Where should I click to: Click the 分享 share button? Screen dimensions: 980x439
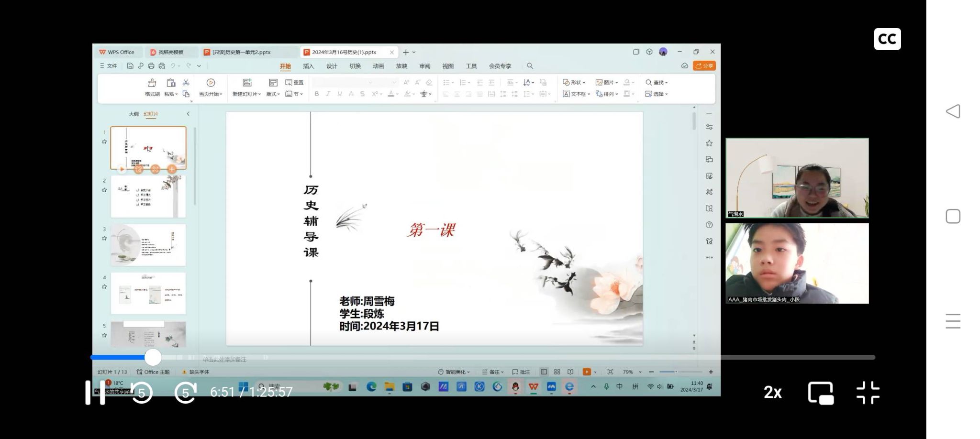[704, 66]
